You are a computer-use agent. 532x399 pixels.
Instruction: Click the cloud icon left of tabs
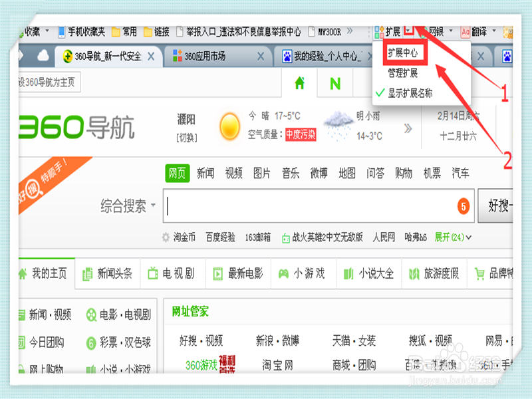43,56
